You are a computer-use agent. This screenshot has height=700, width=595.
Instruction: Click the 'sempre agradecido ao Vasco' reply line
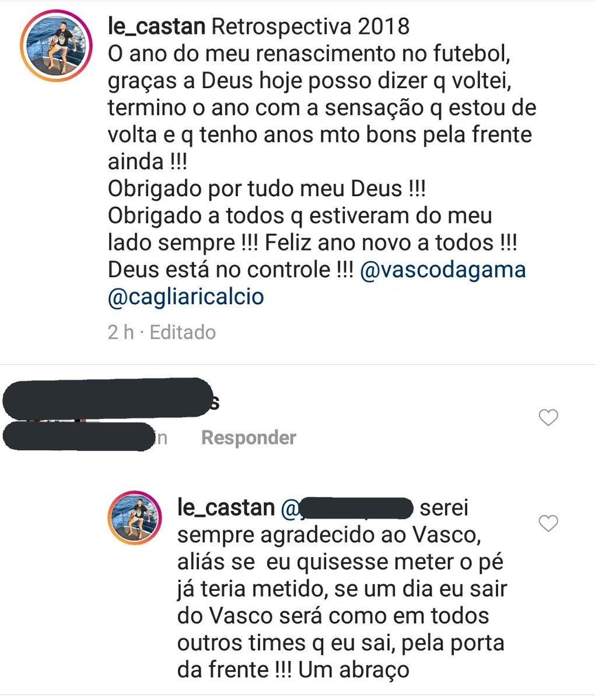[328, 535]
